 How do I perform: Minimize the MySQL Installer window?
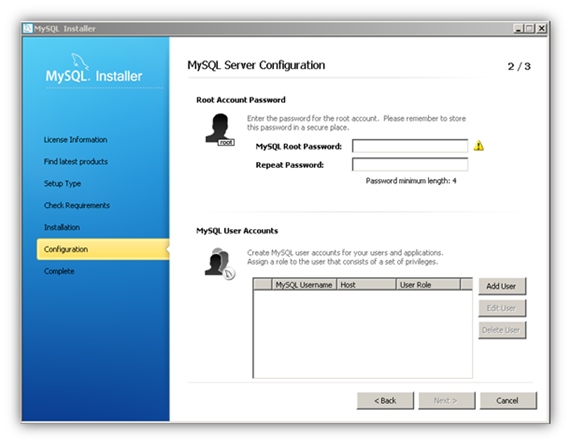(x=518, y=28)
